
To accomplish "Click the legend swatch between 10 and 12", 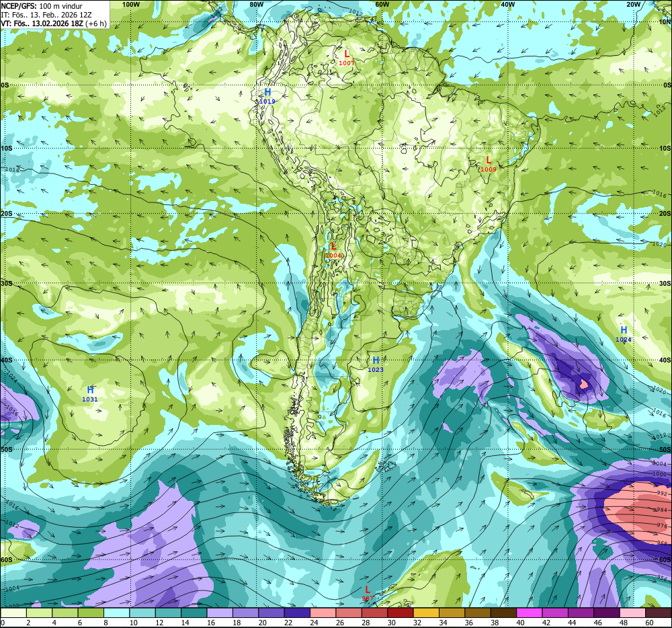I will (x=142, y=613).
